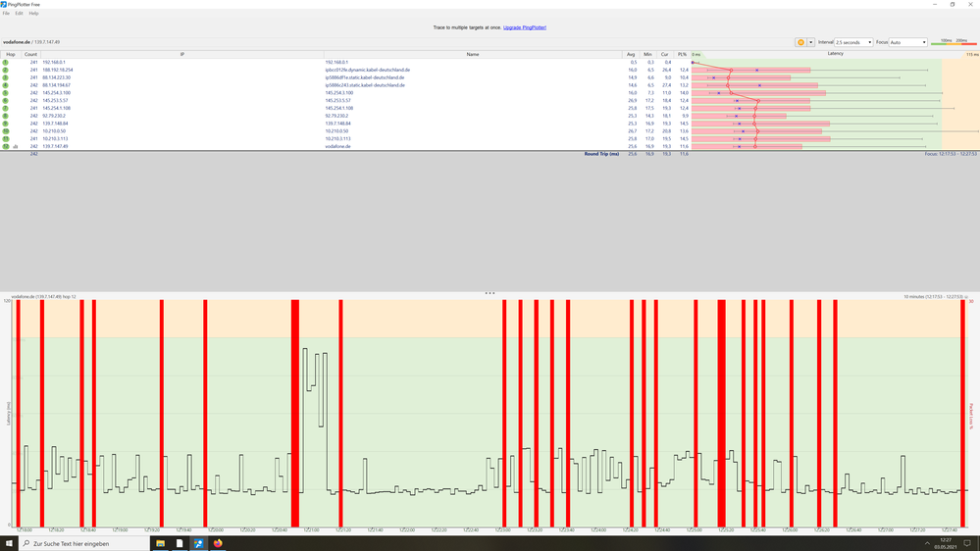Open the Interval dropdown showing 2,5 seconds
Viewport: 980px width, 551px height.
(x=853, y=42)
